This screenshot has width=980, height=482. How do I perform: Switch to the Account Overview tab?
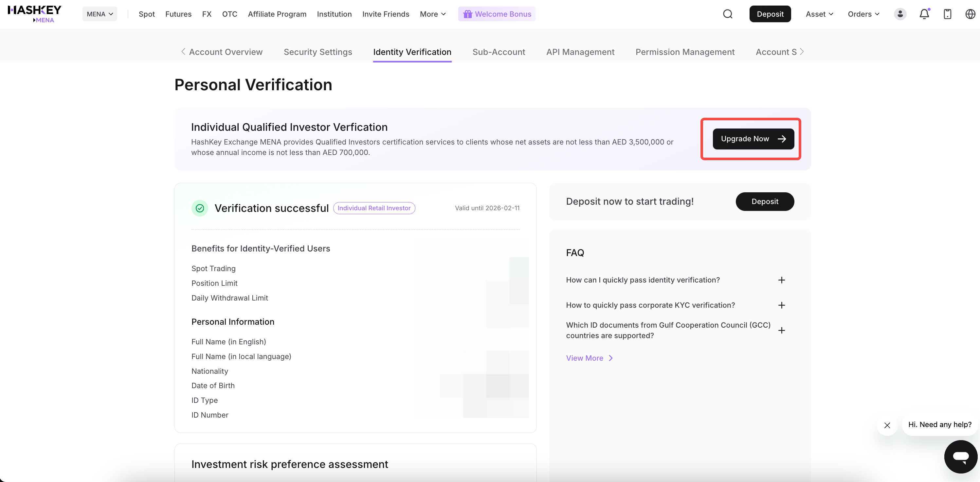[x=226, y=52]
